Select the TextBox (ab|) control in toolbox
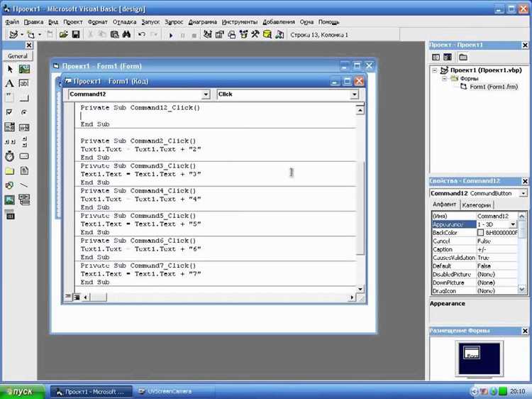Screen dimensions: 532x399 coord(24,84)
